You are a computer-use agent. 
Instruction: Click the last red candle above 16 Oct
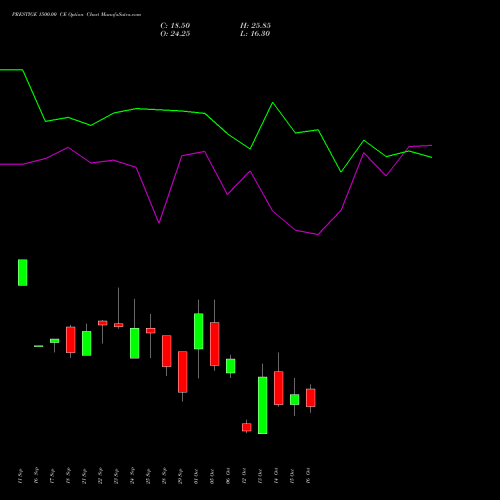[311, 398]
